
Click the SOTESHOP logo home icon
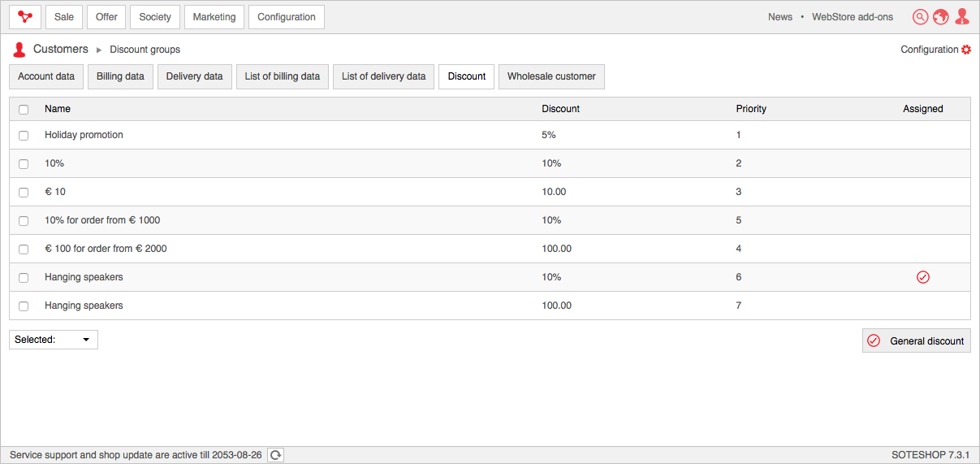[25, 17]
